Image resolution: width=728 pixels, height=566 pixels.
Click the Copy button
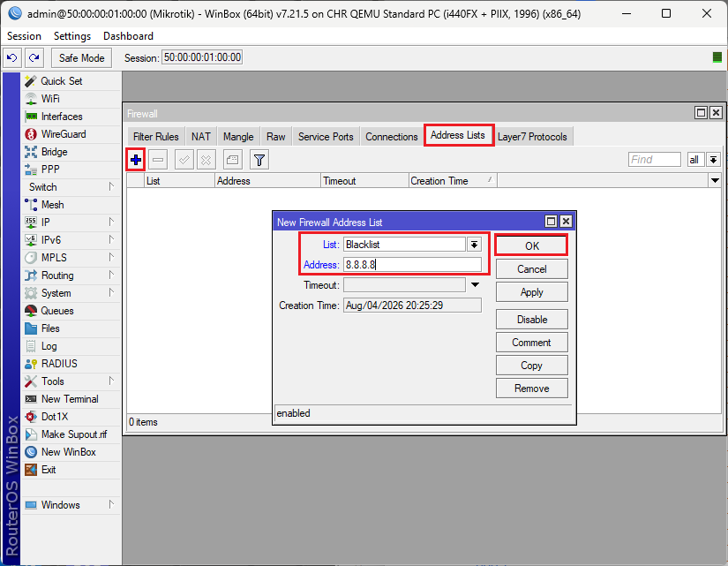click(x=531, y=366)
